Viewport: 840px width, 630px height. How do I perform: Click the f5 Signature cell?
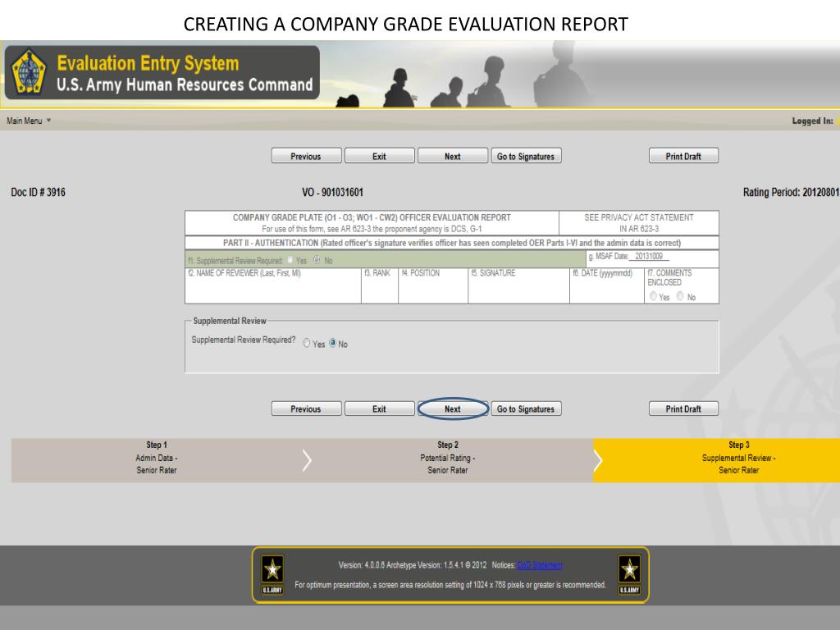click(x=518, y=286)
